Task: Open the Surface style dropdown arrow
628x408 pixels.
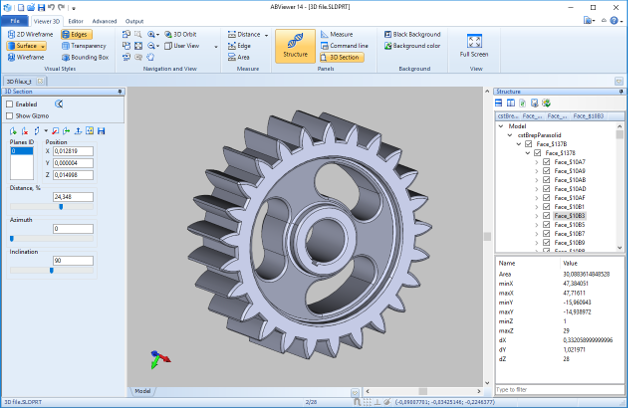Action: pyautogui.click(x=45, y=46)
